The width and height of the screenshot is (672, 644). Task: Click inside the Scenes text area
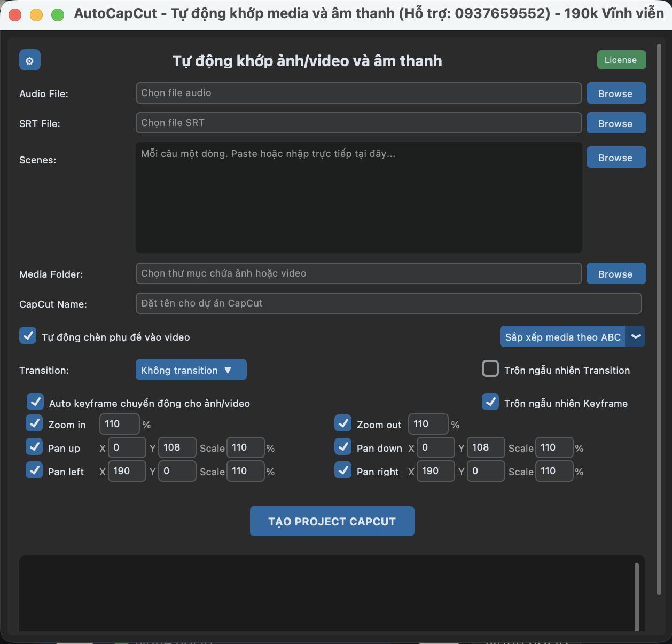click(358, 198)
